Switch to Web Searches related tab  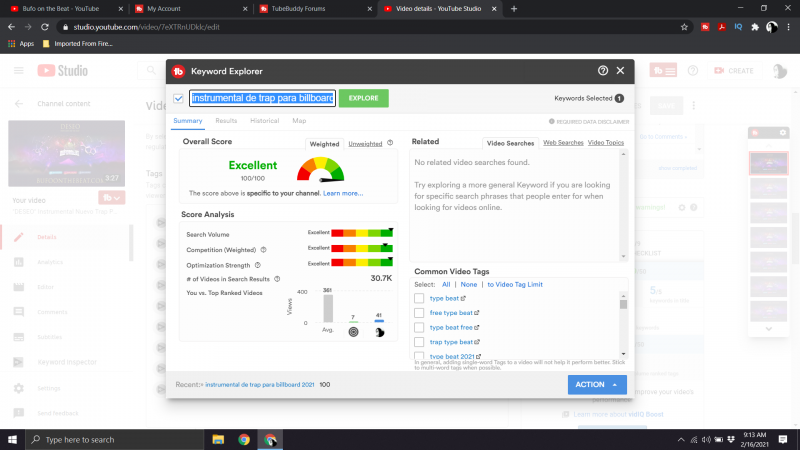pyautogui.click(x=563, y=143)
